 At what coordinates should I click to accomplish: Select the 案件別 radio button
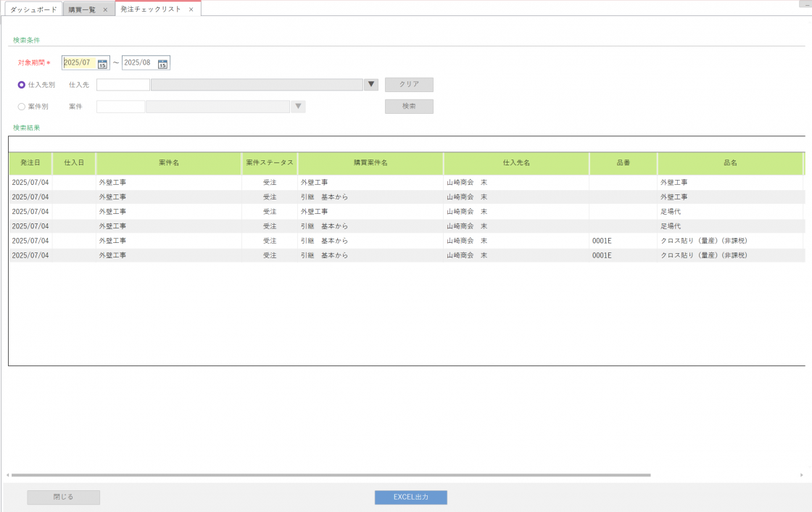[22, 107]
